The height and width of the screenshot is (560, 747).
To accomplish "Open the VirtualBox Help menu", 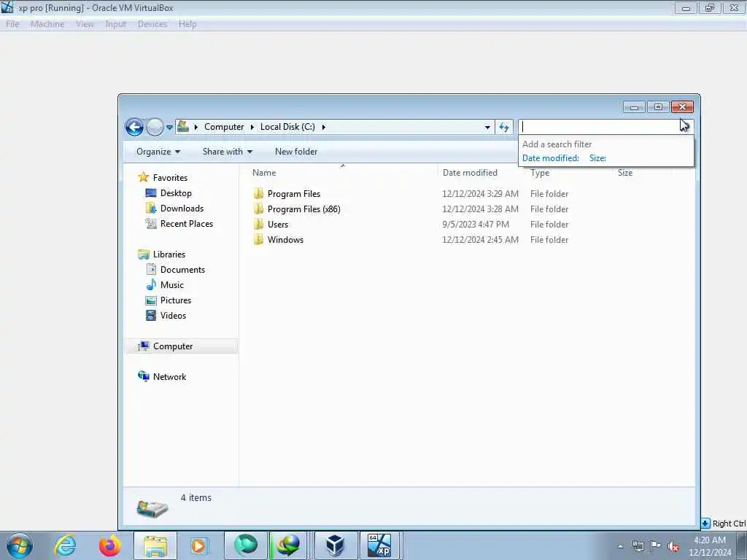I will pyautogui.click(x=187, y=24).
